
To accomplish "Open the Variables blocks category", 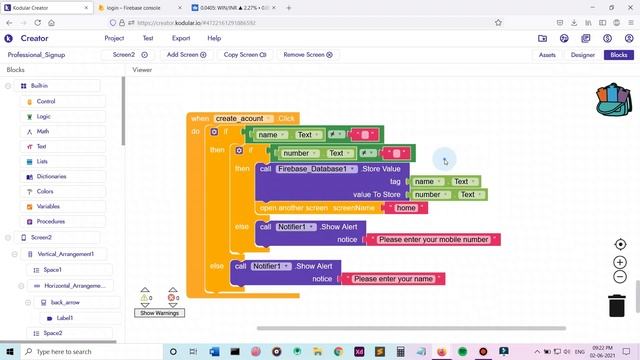I will [48, 207].
